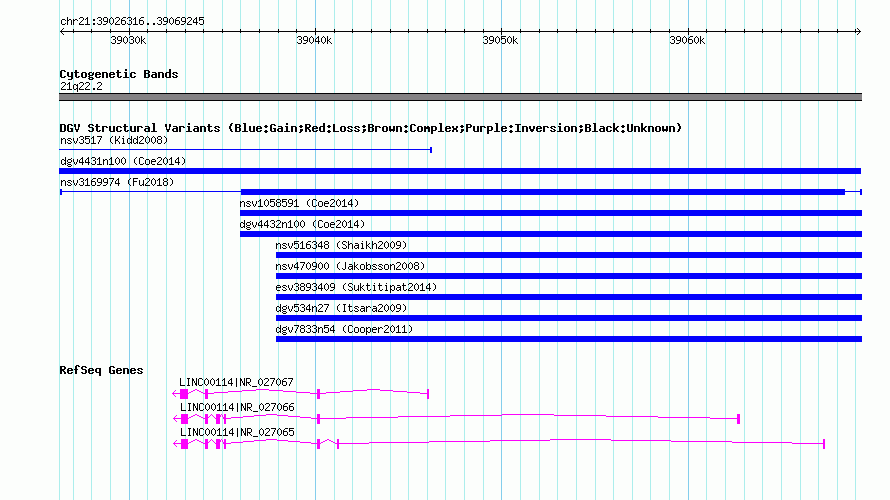The width and height of the screenshot is (890, 500).
Task: Click the 39030k ruler tick label
Action: 128,40
